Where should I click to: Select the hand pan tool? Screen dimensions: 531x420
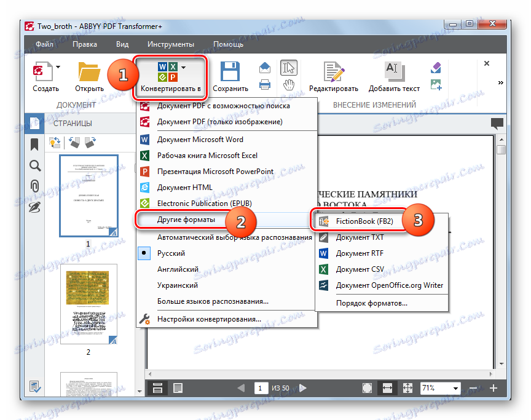pos(288,85)
